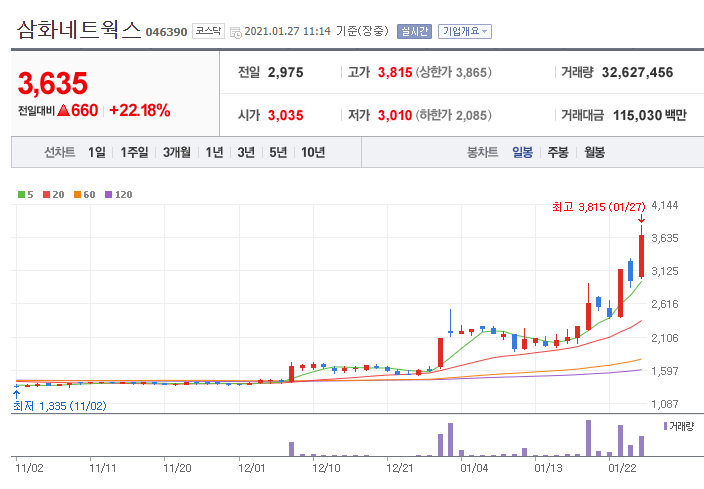Click the 거래대금 value 115,030 백만
Screen dimensions: 704x489
pos(650,116)
